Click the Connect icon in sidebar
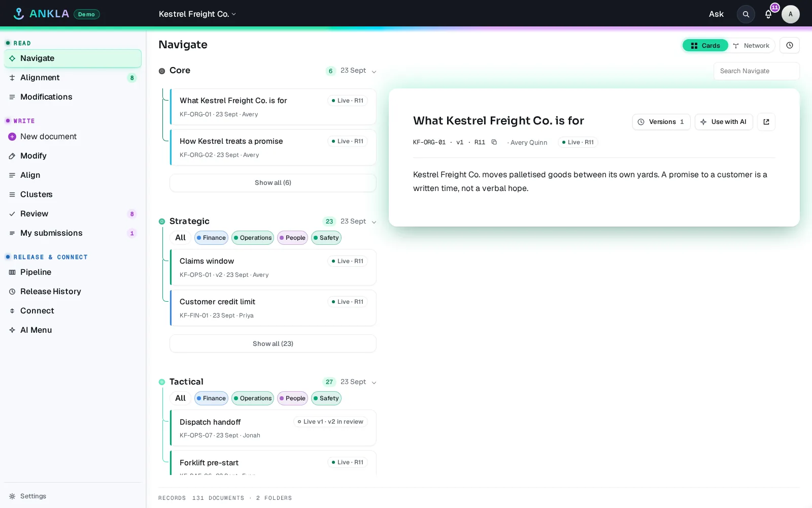This screenshot has width=812, height=508. click(x=12, y=311)
